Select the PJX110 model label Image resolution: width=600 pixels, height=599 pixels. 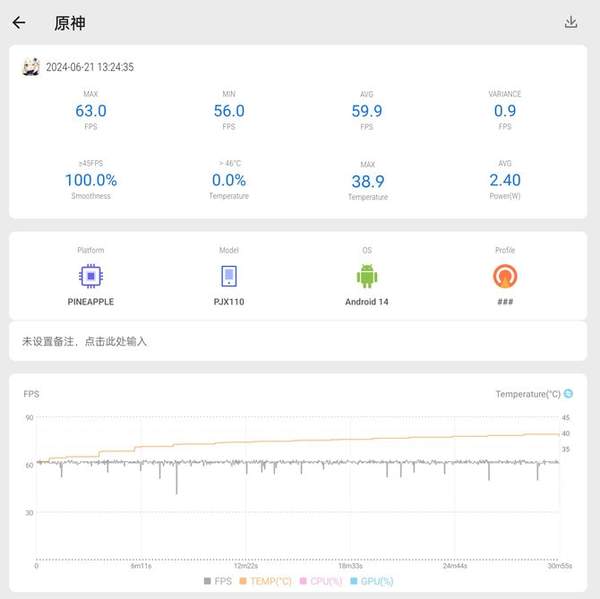[229, 302]
